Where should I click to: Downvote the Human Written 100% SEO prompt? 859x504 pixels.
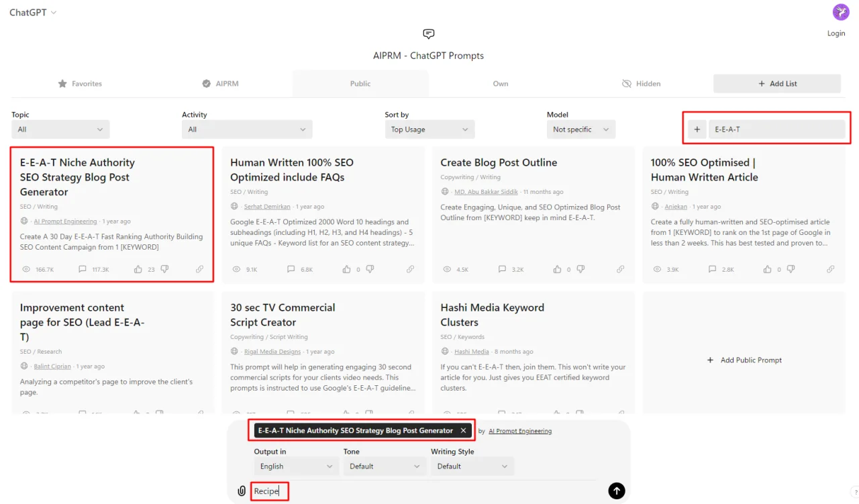(x=370, y=269)
